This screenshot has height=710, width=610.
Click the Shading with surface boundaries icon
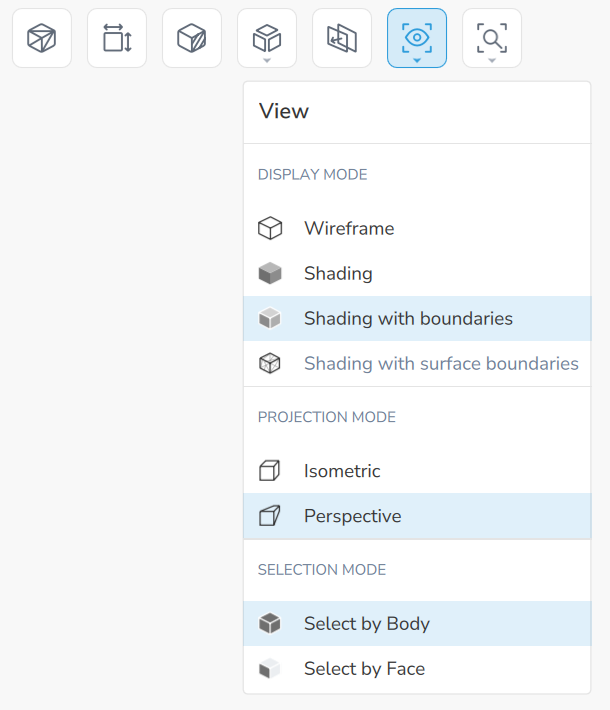click(x=270, y=363)
